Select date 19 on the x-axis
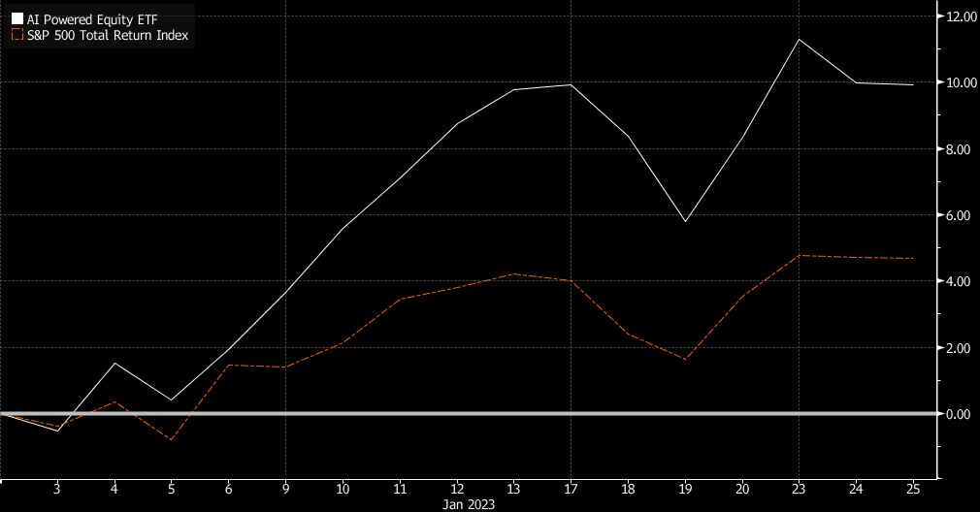This screenshot has height=512, width=980. [685, 490]
